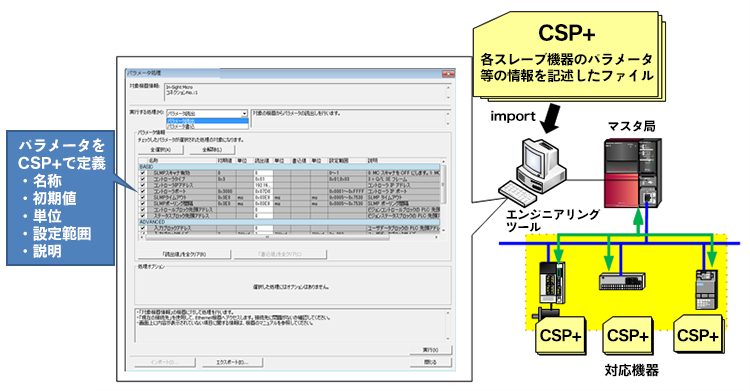
Task: Click the 読出値 column header
Action: (x=263, y=161)
